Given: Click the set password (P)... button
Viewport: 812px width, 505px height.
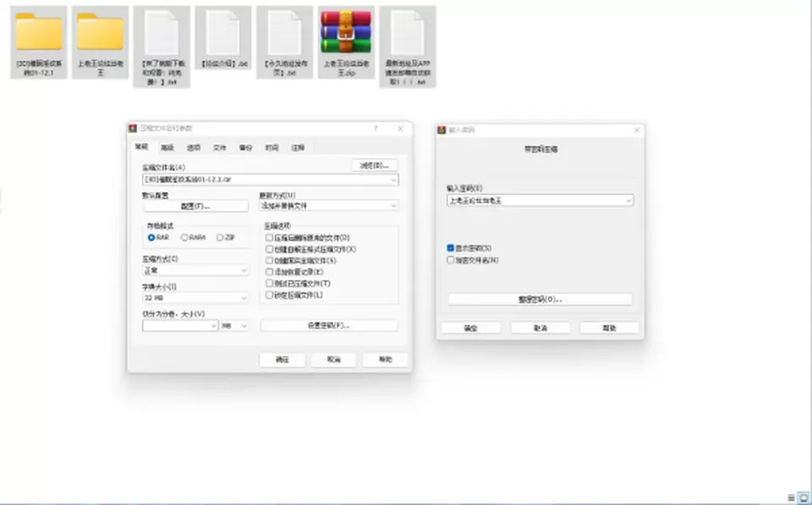Looking at the screenshot, I should coord(329,326).
